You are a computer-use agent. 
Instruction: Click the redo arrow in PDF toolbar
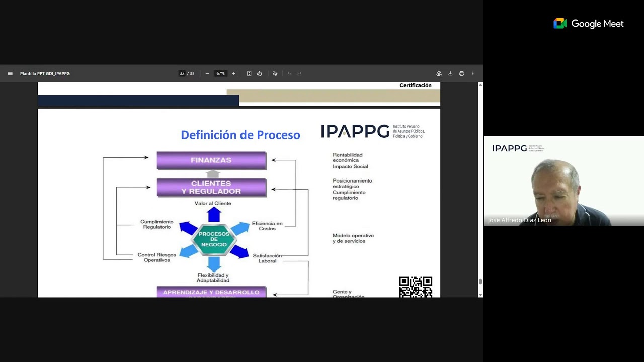299,74
